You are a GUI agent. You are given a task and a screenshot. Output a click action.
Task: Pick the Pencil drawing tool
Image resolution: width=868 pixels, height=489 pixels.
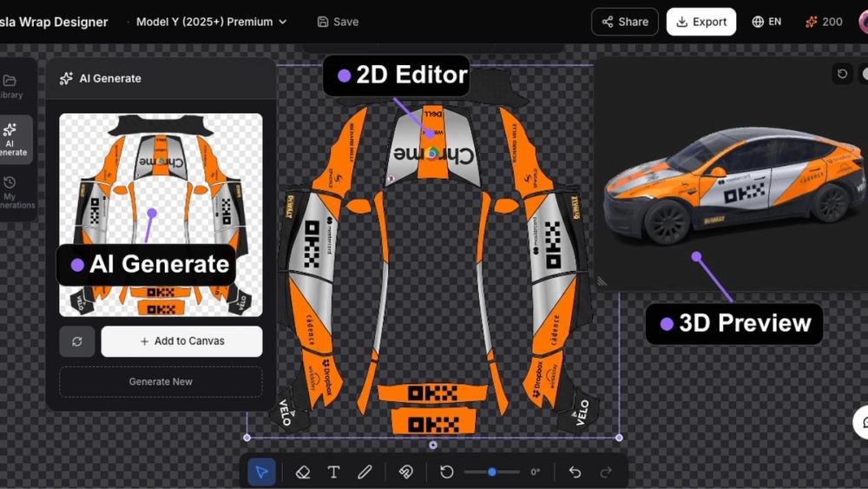click(x=365, y=472)
